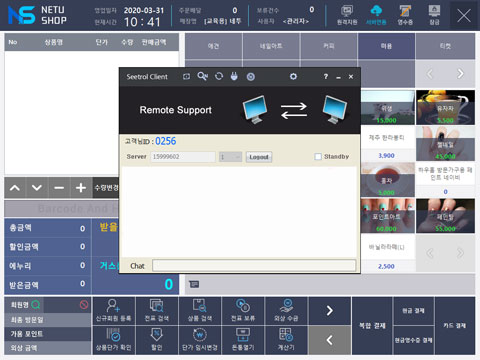Click the refresh icon in Seetrol toolbar
The height and width of the screenshot is (360, 480).
pyautogui.click(x=219, y=76)
